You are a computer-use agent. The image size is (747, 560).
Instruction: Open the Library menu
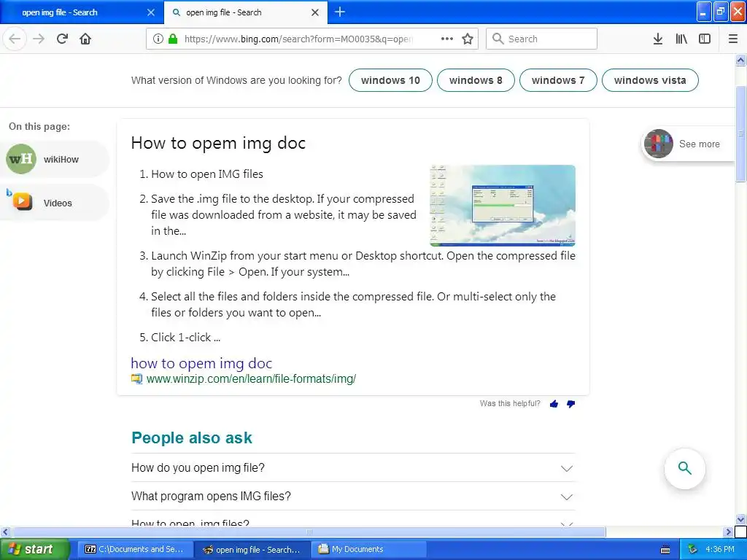681,39
